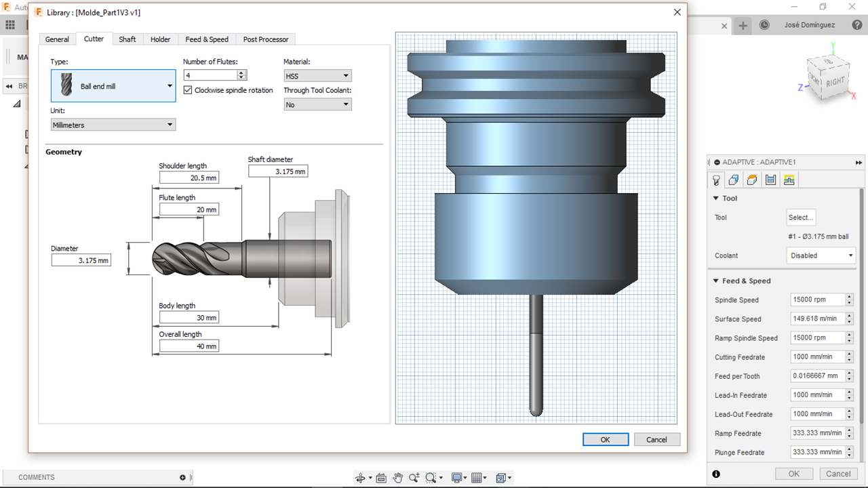Switch to the Holder tab
Screen dimensions: 868x488
coord(161,39)
